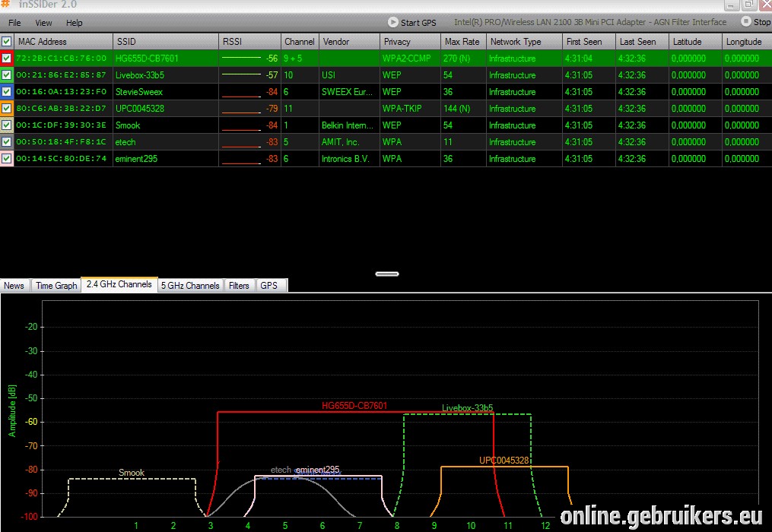Click the Livebox-33b5 label on the graph
Image resolution: width=772 pixels, height=532 pixels.
coord(467,407)
